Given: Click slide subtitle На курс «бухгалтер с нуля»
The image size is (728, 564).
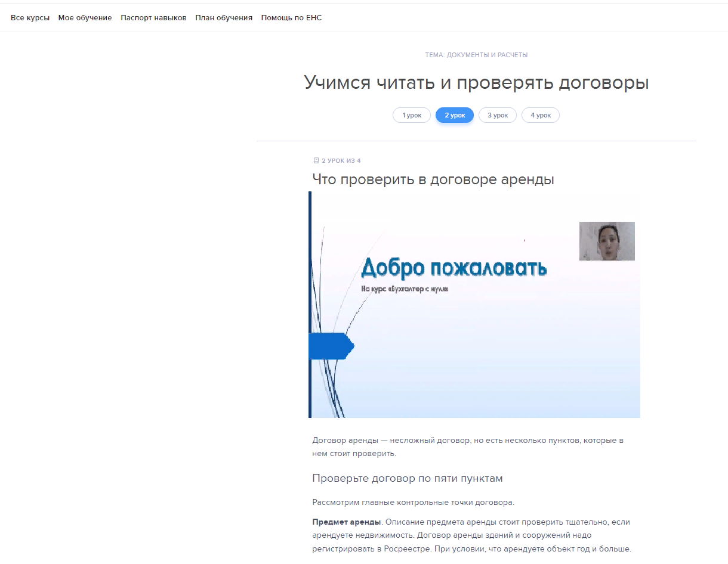Looking at the screenshot, I should click(x=404, y=289).
